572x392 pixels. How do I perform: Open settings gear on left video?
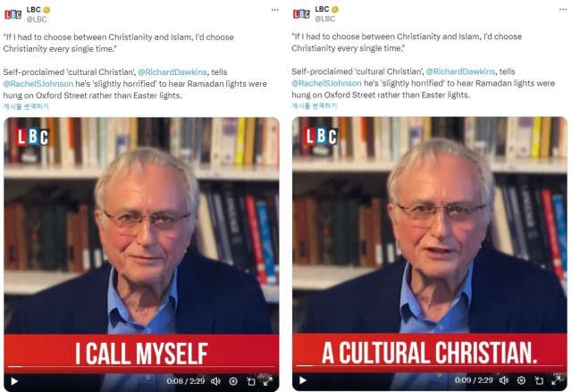pos(233,381)
